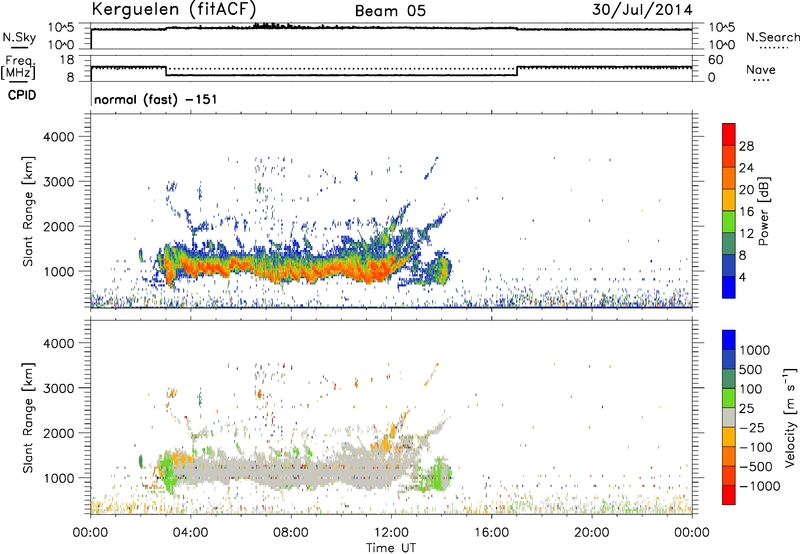Click the "4000" tick on power panel

[x=59, y=137]
